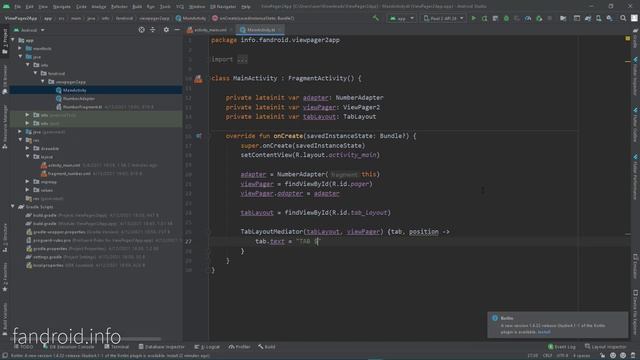
Task: Expand the drawable folder
Action: pyautogui.click(x=27, y=148)
